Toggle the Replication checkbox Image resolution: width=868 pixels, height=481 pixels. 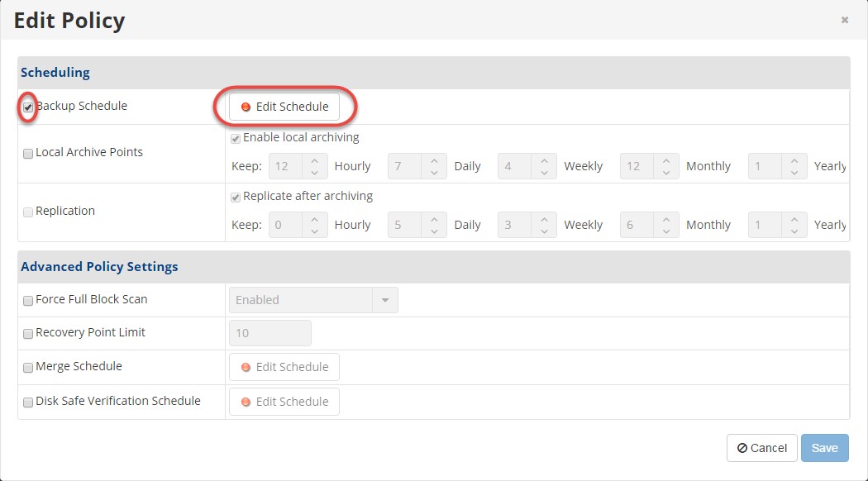coord(27,212)
